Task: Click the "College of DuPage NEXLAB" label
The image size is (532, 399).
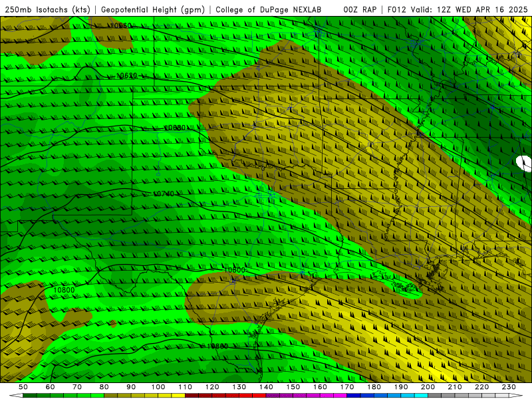Action: 269,9
